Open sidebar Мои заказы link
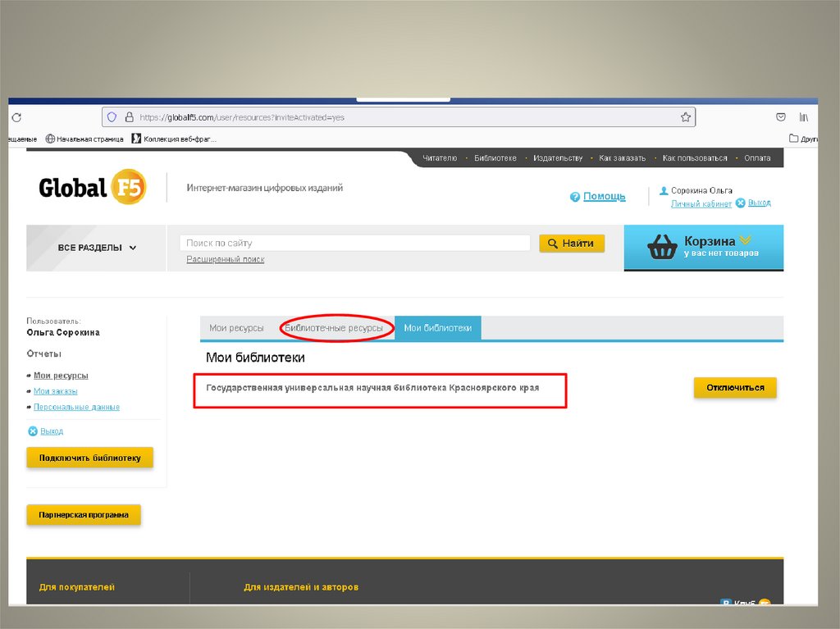Image resolution: width=840 pixels, height=629 pixels. pyautogui.click(x=56, y=391)
